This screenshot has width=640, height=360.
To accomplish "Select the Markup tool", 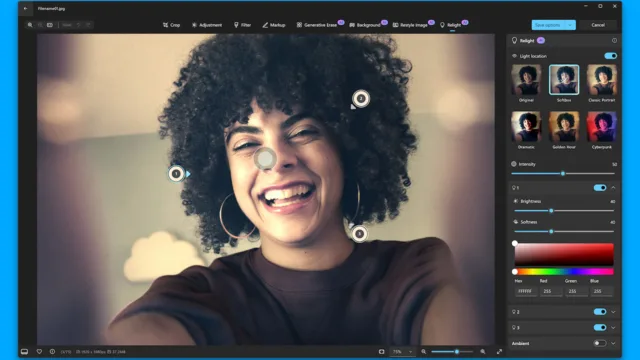I will (x=274, y=25).
